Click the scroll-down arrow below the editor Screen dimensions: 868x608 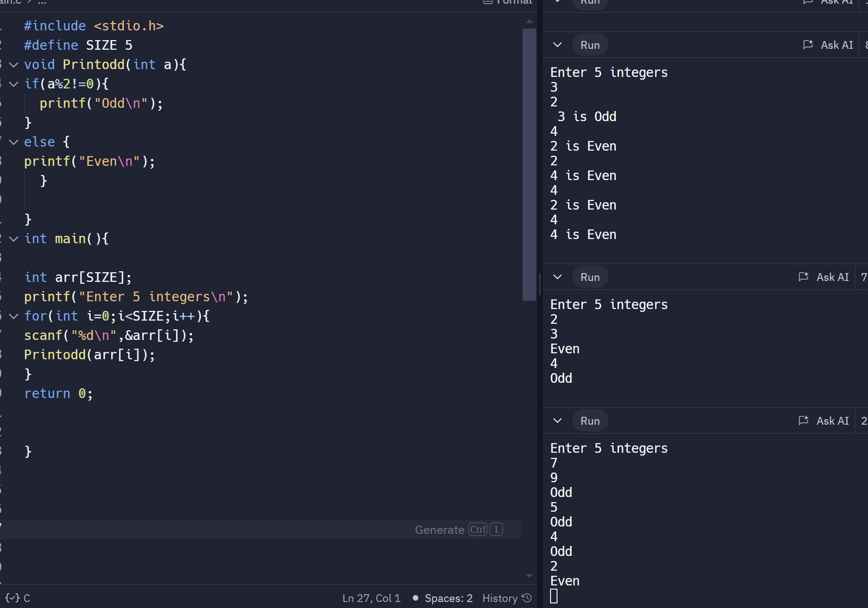(x=529, y=575)
